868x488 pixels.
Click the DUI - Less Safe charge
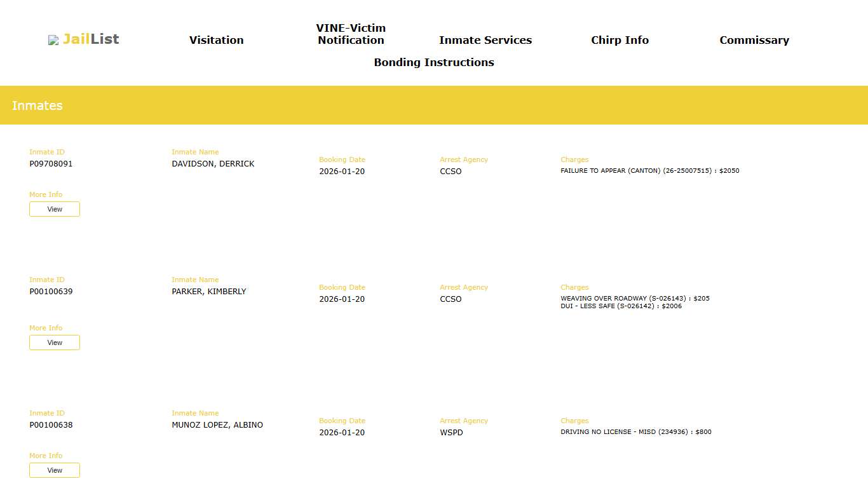[x=621, y=306]
